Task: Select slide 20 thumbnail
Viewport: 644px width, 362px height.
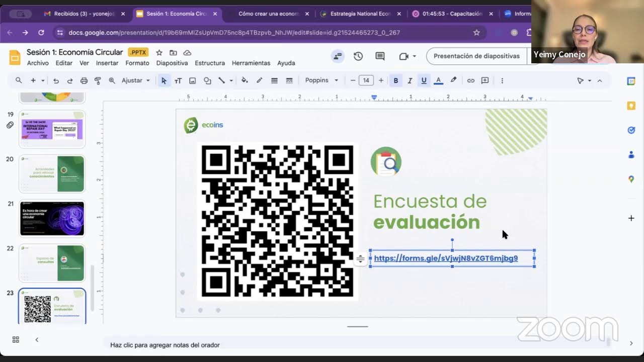Action: pyautogui.click(x=52, y=173)
